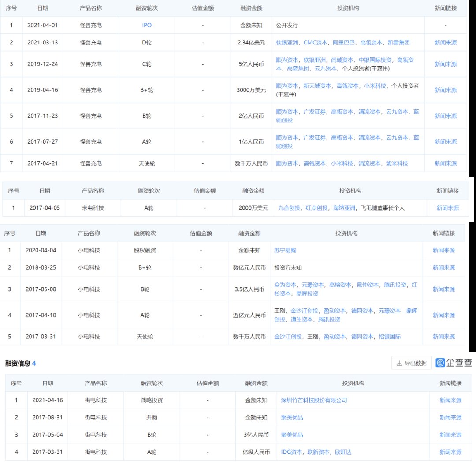Click the 导出数据 export button
The width and height of the screenshot is (476, 463).
pos(412,363)
